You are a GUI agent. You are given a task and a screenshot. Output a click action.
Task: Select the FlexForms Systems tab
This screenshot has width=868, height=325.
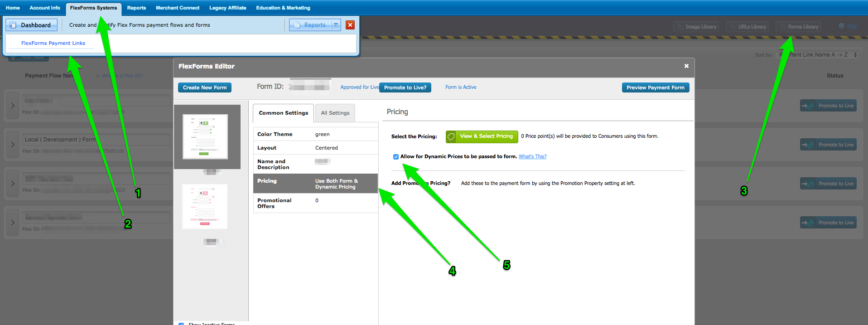[93, 8]
